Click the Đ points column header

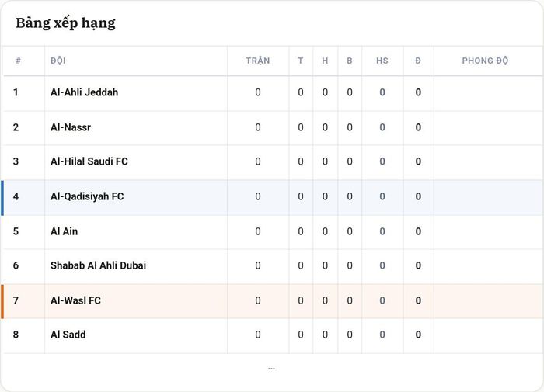pyautogui.click(x=418, y=61)
